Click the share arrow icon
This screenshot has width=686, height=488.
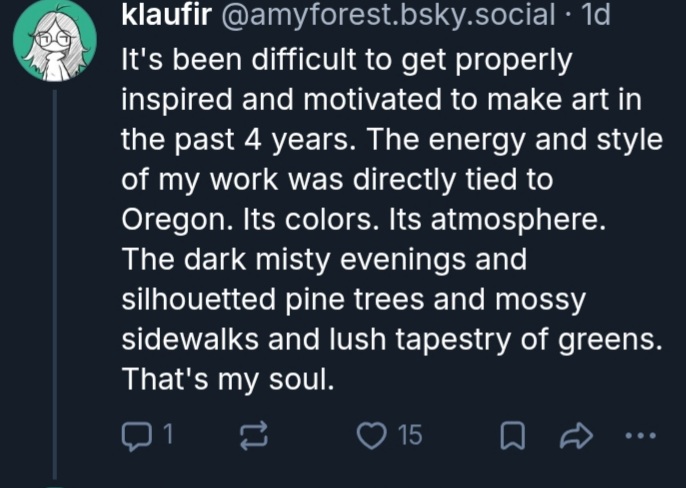580,434
